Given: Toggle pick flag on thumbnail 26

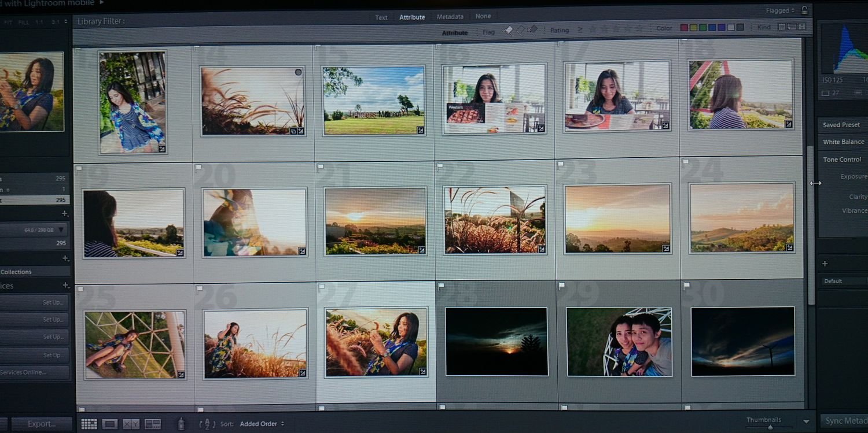Looking at the screenshot, I should pos(200,287).
